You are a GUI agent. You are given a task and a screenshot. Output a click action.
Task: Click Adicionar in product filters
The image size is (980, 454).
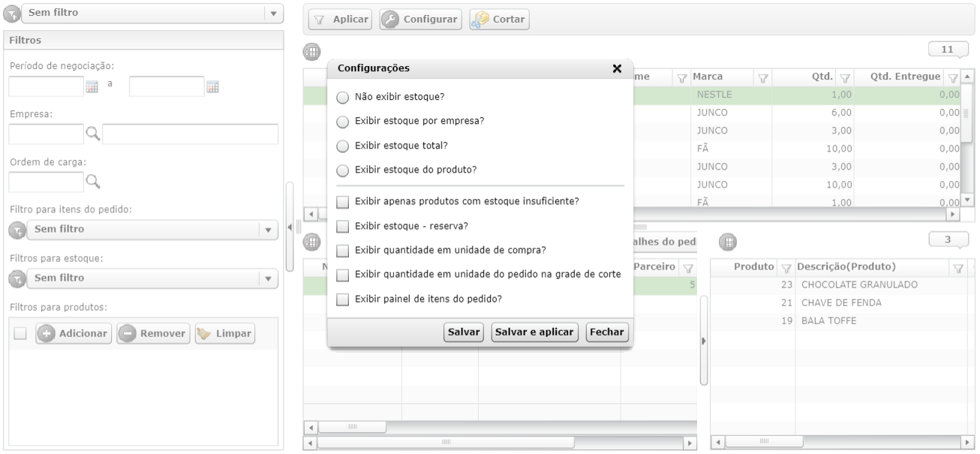click(x=73, y=333)
